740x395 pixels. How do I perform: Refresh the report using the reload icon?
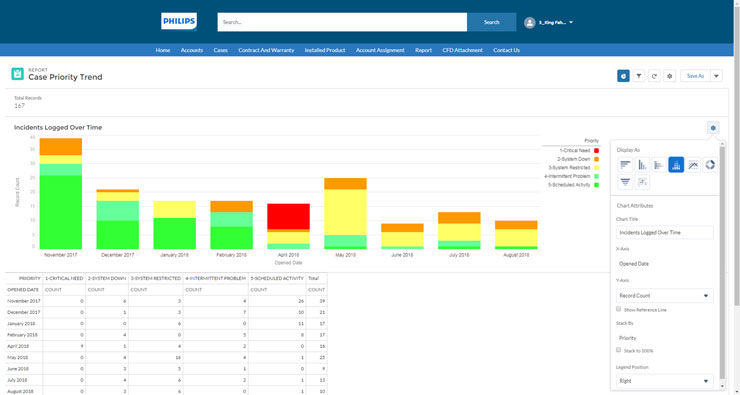(654, 76)
